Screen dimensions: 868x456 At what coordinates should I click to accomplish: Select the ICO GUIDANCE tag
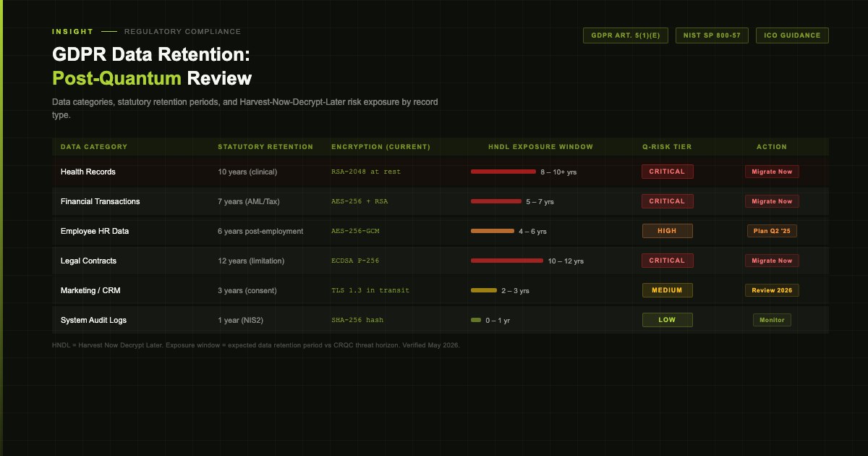click(792, 35)
